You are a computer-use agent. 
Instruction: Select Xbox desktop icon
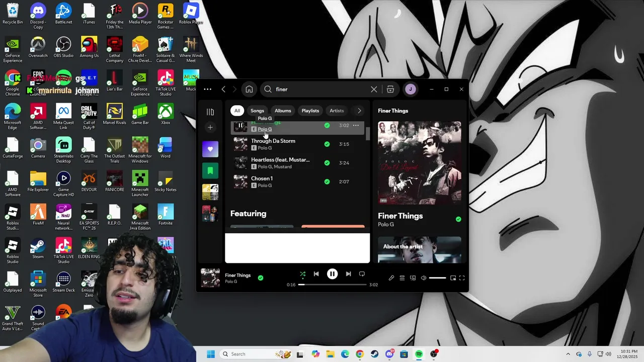[166, 115]
